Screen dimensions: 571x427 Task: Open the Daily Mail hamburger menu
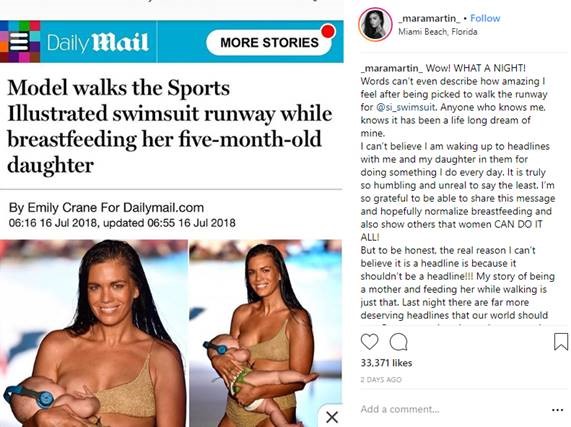19,41
